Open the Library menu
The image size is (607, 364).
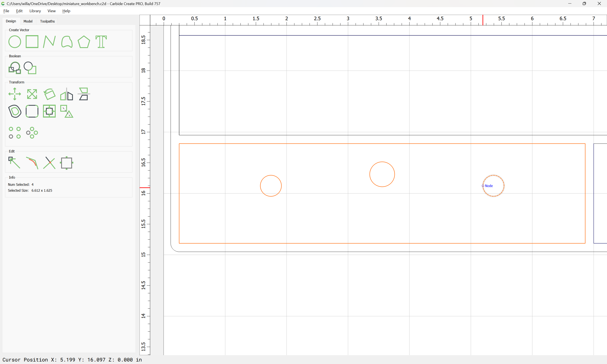(x=35, y=11)
